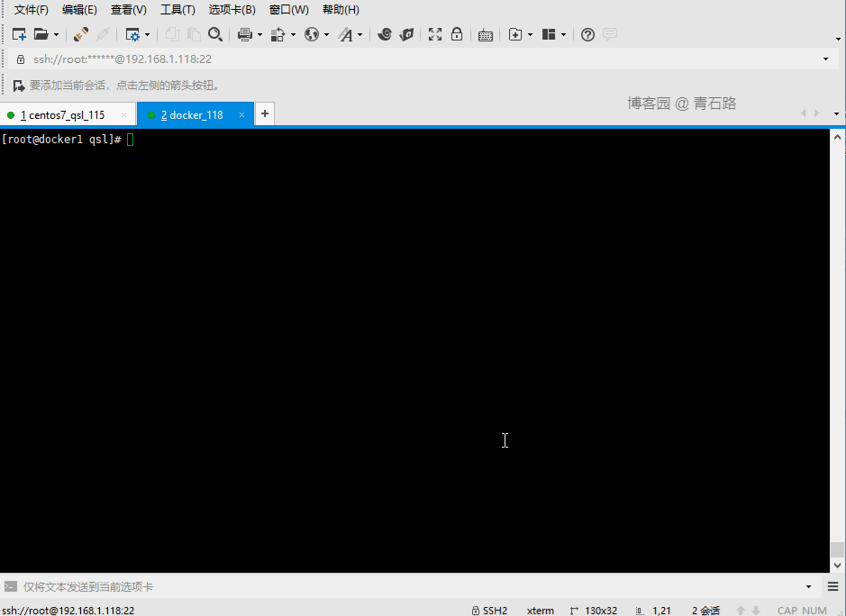Click the xterm status text
Screen dimensions: 846x616
coord(540,611)
